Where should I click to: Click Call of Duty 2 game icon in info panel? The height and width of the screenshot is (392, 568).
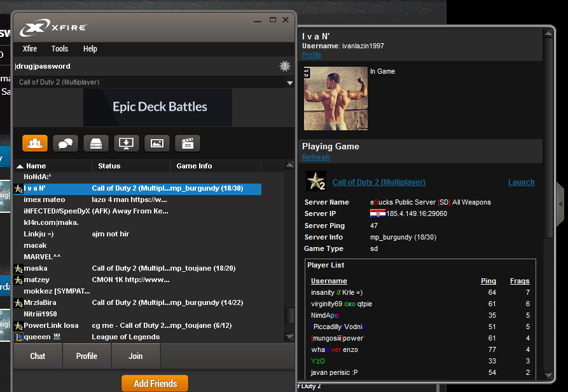pyautogui.click(x=316, y=182)
